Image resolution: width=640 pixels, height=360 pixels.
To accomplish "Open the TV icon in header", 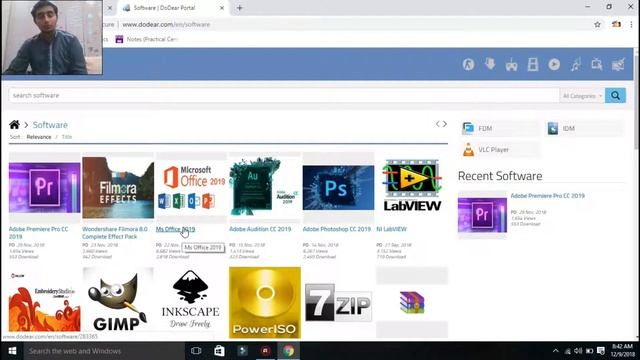I will tap(597, 64).
